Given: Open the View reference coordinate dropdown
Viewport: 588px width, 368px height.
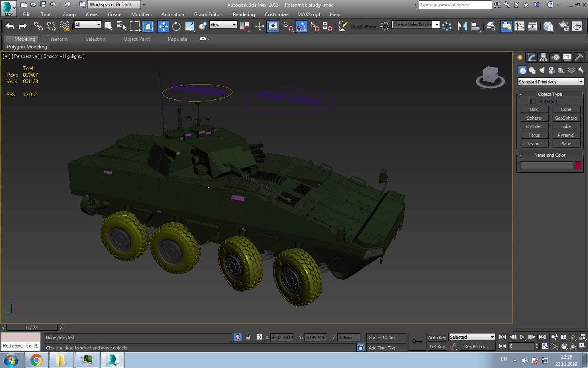Looking at the screenshot, I should click(x=223, y=25).
